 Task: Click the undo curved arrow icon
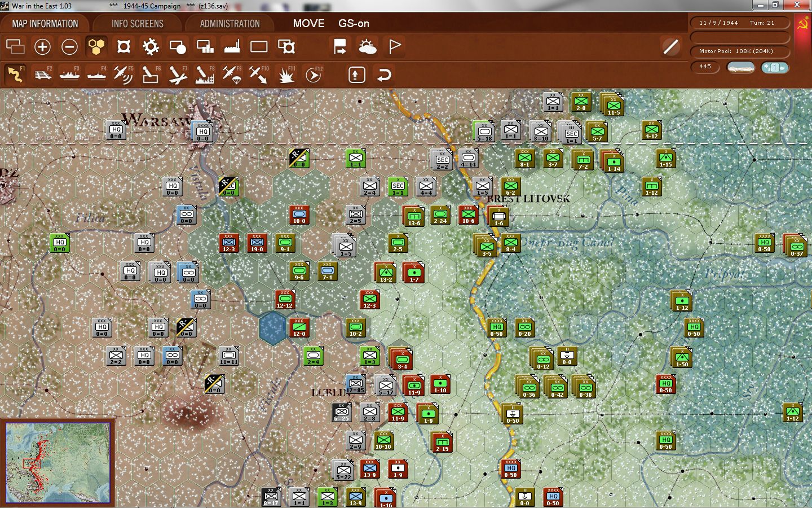384,75
